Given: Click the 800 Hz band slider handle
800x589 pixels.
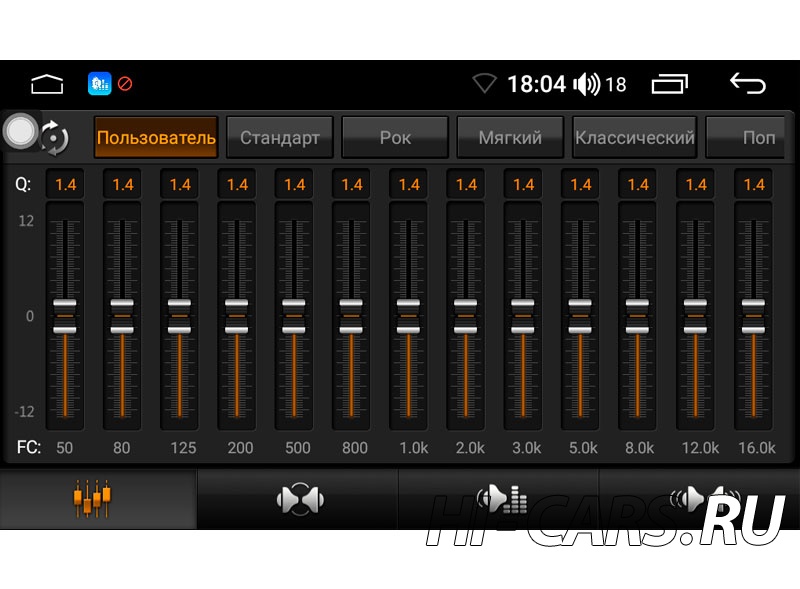Looking at the screenshot, I should click(351, 316).
